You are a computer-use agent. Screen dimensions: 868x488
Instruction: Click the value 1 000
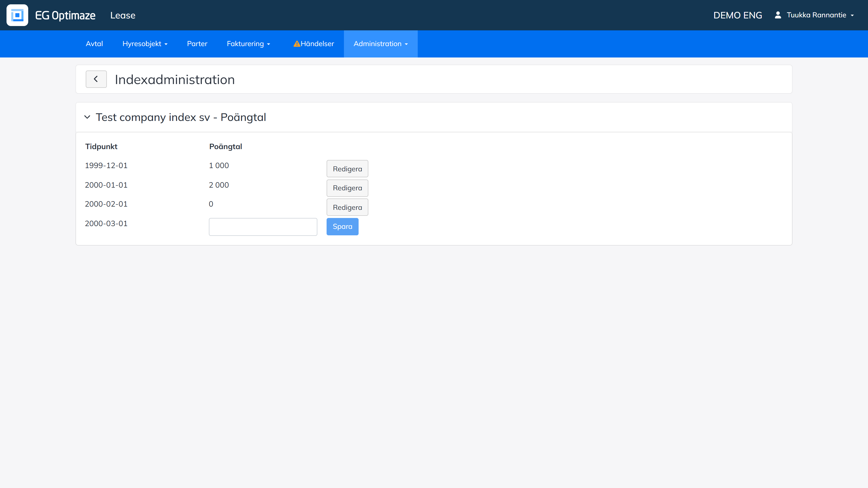point(219,166)
